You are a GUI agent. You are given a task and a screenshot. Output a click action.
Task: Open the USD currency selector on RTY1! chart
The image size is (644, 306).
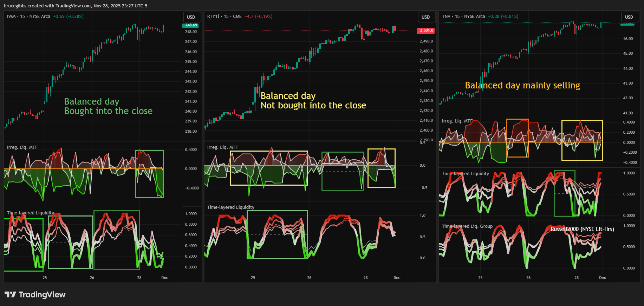click(426, 17)
